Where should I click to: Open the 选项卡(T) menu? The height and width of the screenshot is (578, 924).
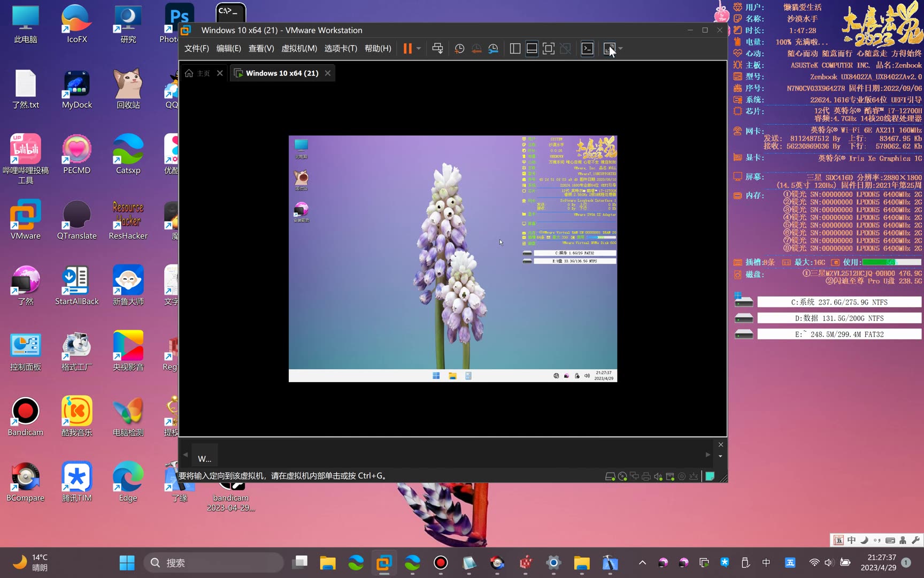click(x=341, y=49)
